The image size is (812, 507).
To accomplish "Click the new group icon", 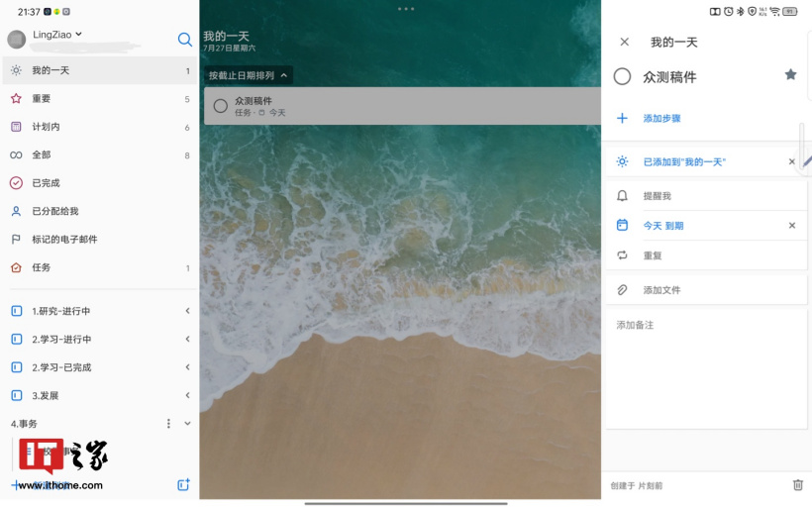I will (183, 485).
